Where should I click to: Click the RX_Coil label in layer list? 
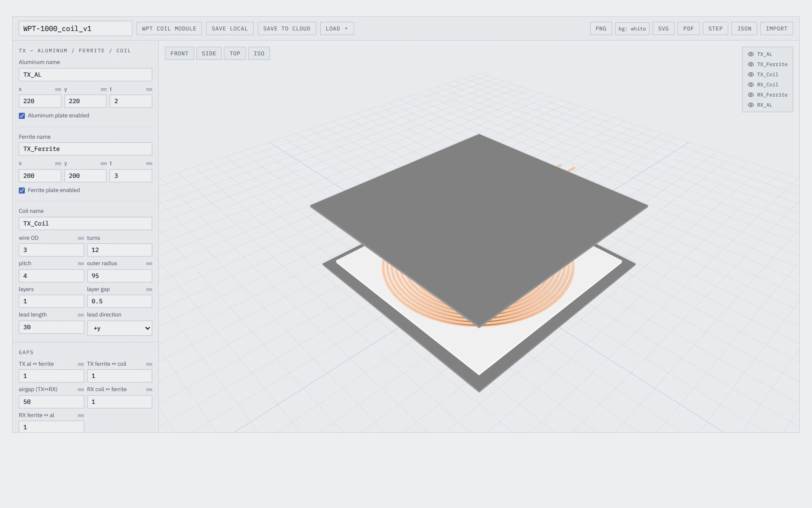[x=768, y=85]
